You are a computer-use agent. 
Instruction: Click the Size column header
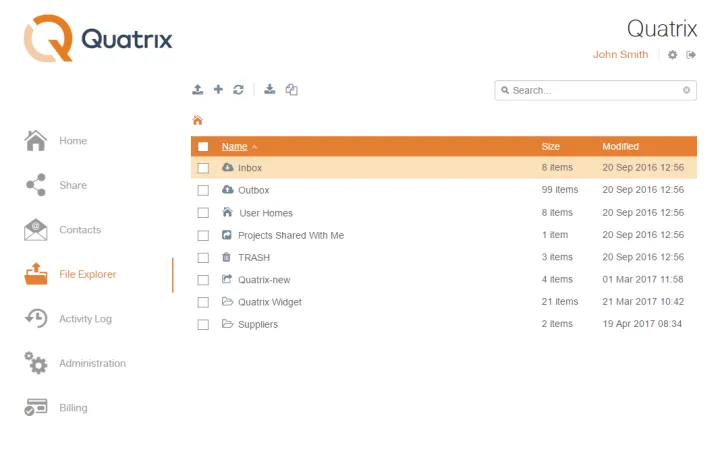pos(550,147)
